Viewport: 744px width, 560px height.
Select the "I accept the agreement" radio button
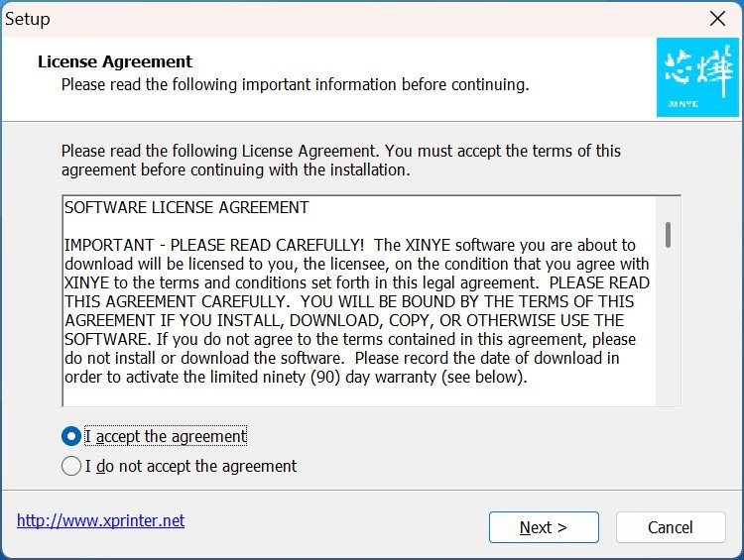pos(71,436)
